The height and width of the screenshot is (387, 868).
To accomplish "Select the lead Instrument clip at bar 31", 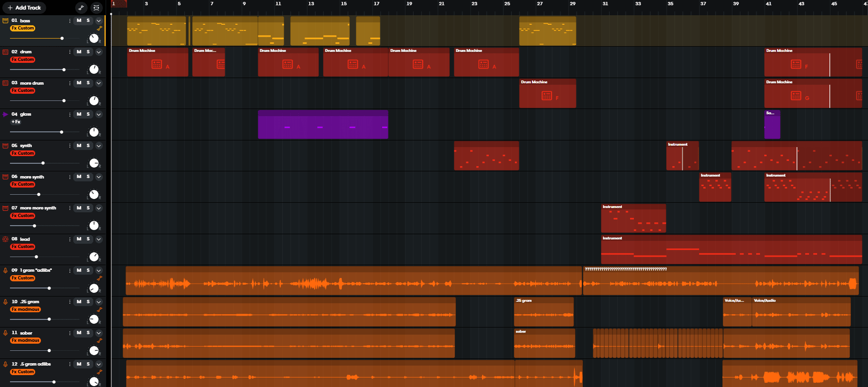I will [x=731, y=249].
